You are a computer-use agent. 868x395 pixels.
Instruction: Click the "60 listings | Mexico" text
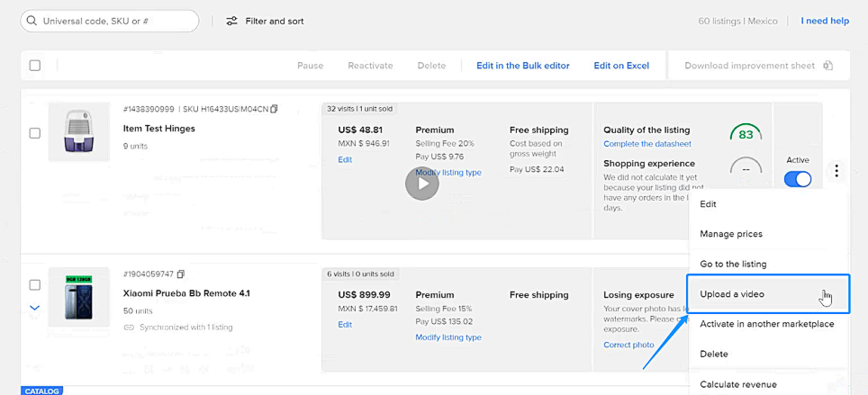[x=738, y=21]
